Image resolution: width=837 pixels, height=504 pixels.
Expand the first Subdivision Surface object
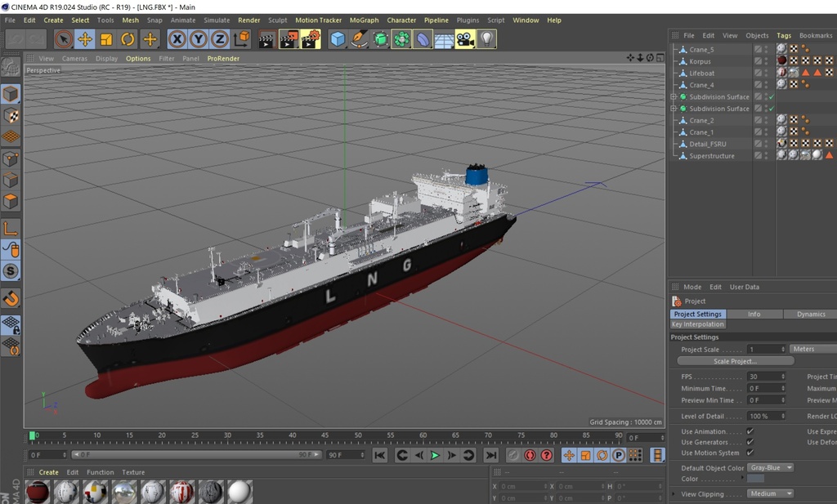674,96
